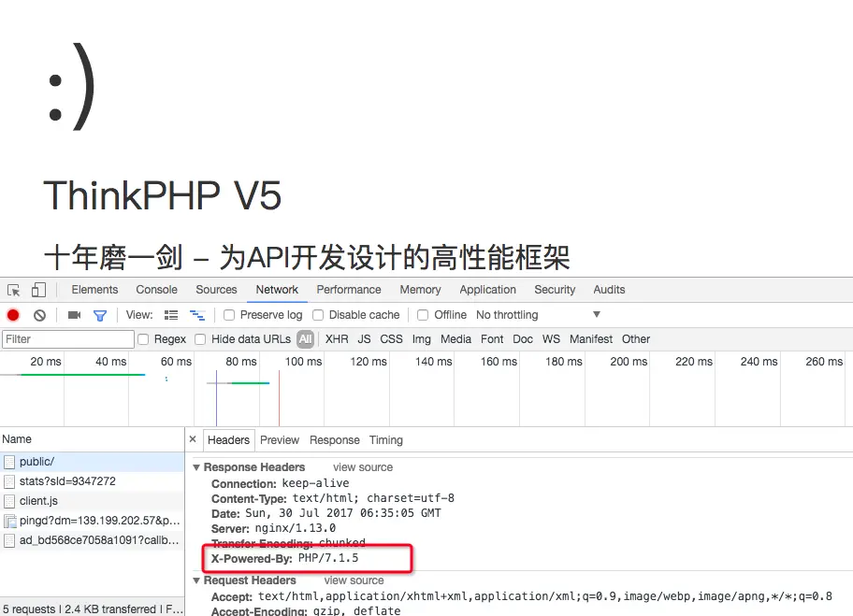Viewport: 853px width, 616px height.
Task: Filter requests by XHR
Action: pyautogui.click(x=337, y=339)
